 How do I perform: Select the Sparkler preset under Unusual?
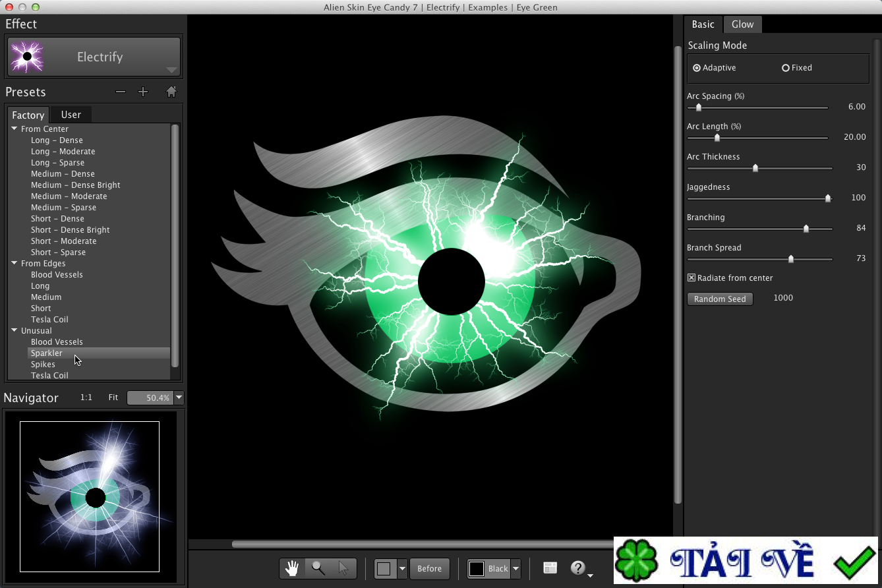click(x=47, y=353)
